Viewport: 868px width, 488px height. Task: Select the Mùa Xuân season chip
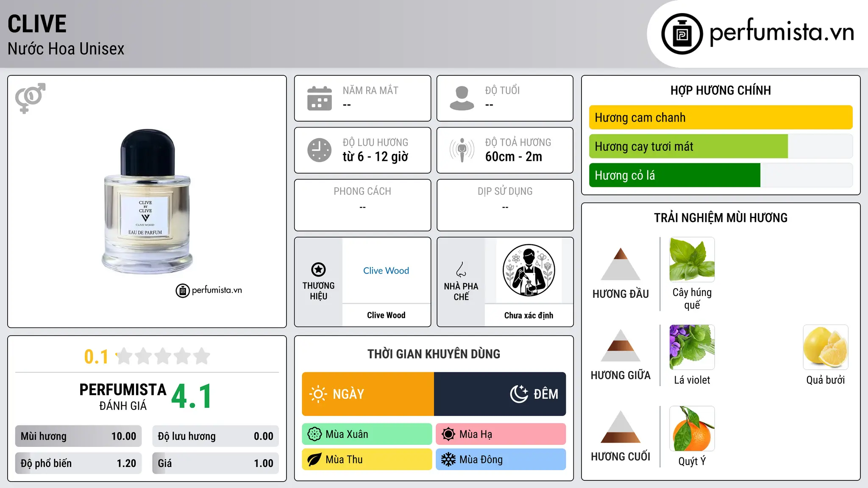point(367,434)
